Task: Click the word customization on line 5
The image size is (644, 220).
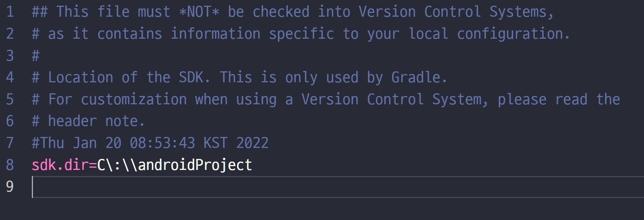Action: point(134,100)
